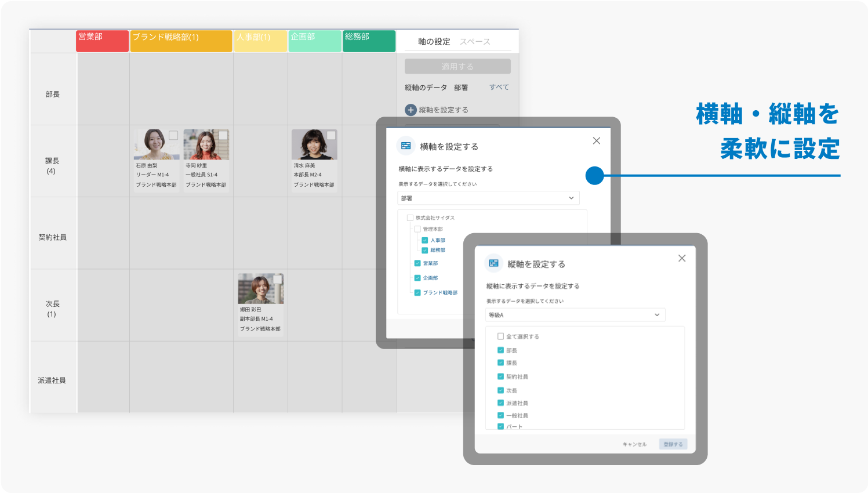Image resolution: width=868 pixels, height=493 pixels.
Task: Select the 軸の設定 tab
Action: [x=434, y=42]
